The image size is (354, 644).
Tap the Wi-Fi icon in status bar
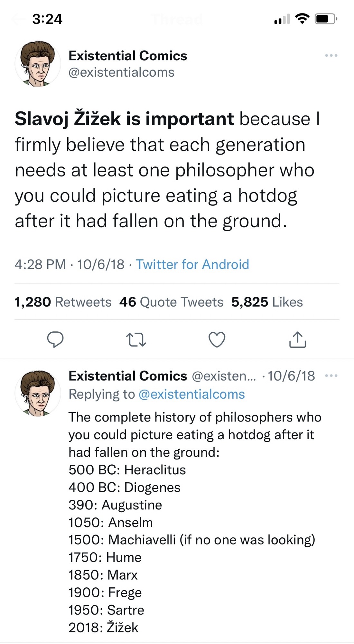click(x=302, y=19)
